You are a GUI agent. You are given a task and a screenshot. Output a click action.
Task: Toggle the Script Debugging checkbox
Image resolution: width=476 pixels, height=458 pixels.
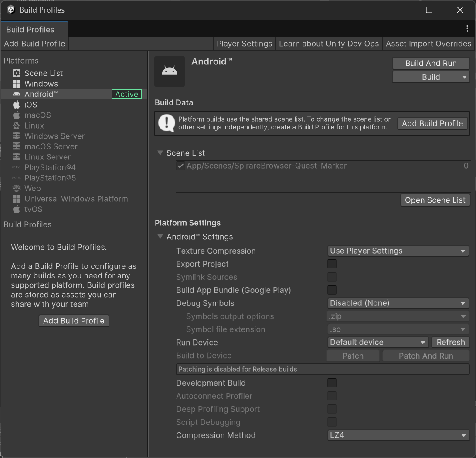[x=332, y=422]
